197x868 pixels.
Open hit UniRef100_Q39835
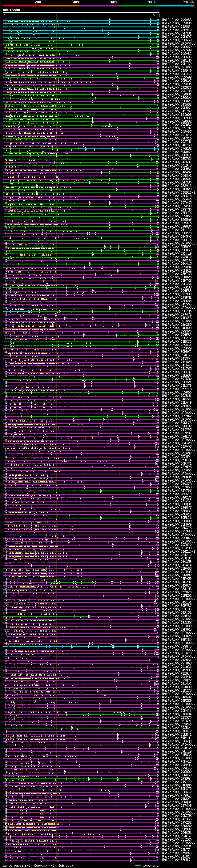(x=177, y=23)
